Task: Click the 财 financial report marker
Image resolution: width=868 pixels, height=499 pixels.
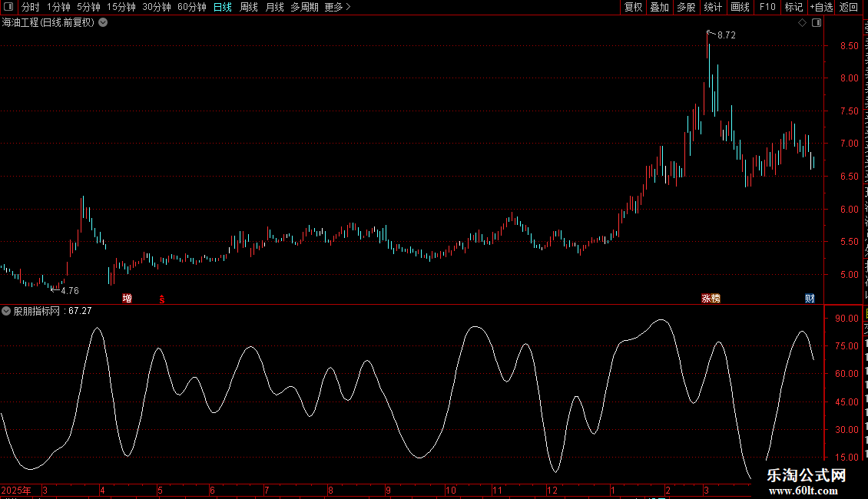Action: click(810, 299)
